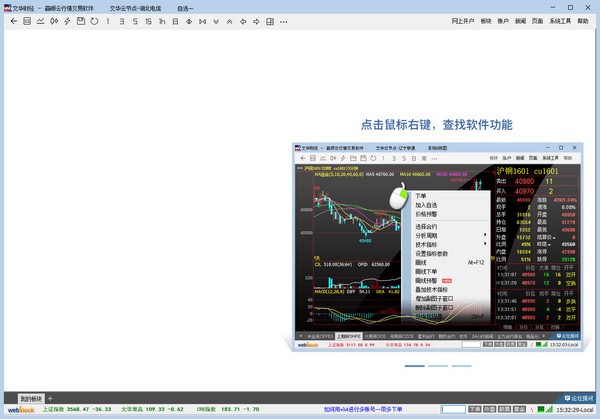The width and height of the screenshot is (600, 419).
Task: Switch to the 1-hour period button
Action: [x=162, y=21]
